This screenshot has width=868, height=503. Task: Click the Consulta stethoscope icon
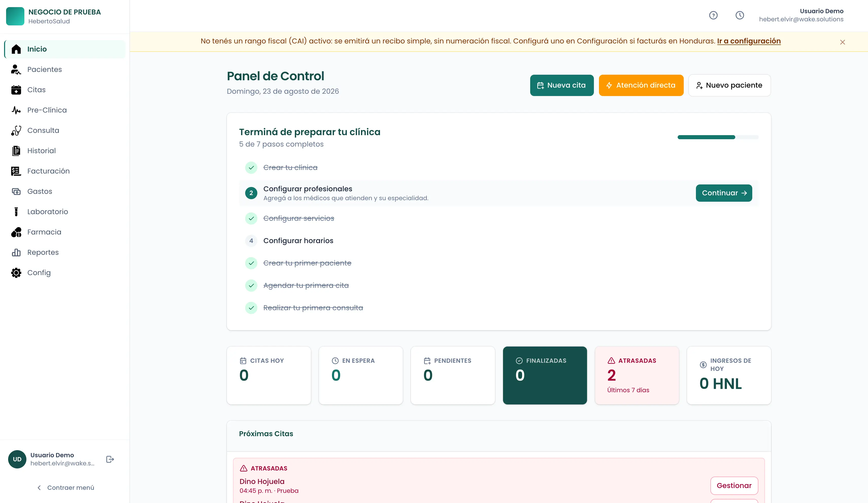[16, 130]
